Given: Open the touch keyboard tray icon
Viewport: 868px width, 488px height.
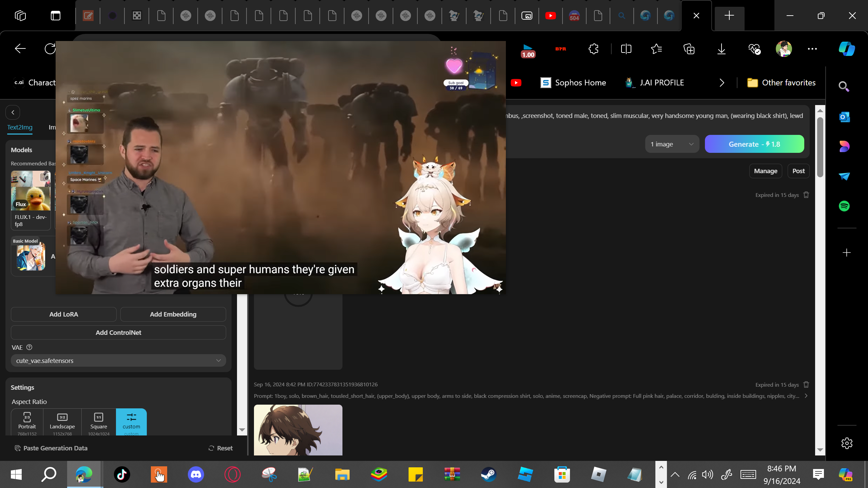Looking at the screenshot, I should coord(748,474).
